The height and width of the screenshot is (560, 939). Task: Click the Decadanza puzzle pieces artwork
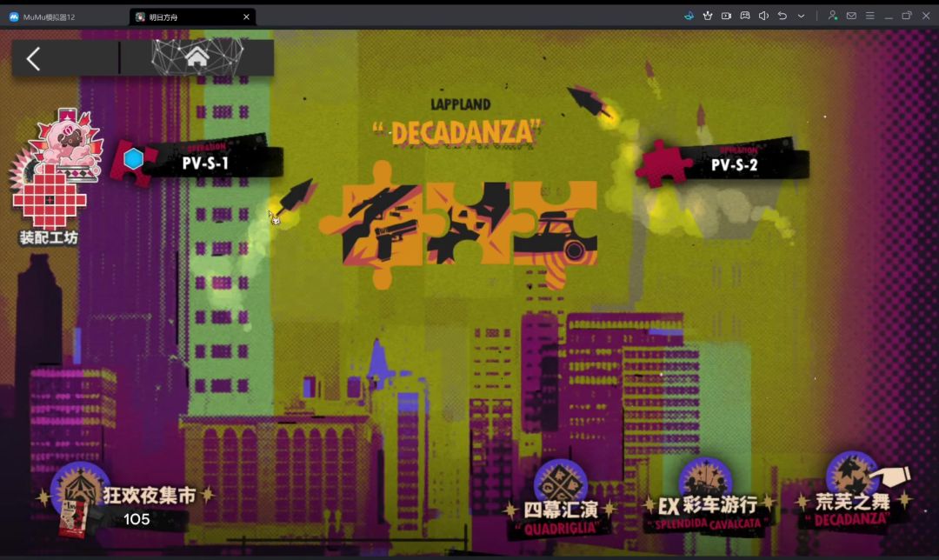(458, 224)
